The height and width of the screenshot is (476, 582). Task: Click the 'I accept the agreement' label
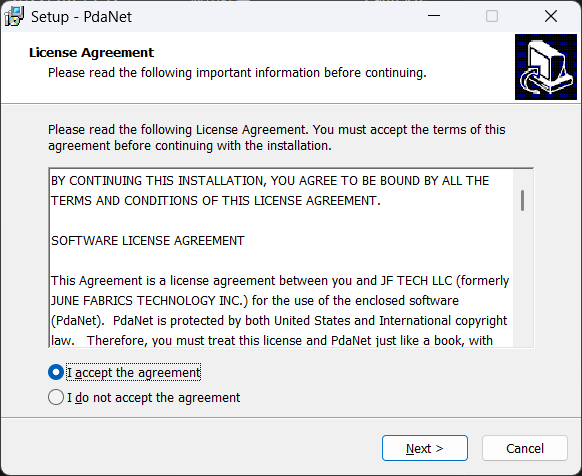[x=134, y=372]
